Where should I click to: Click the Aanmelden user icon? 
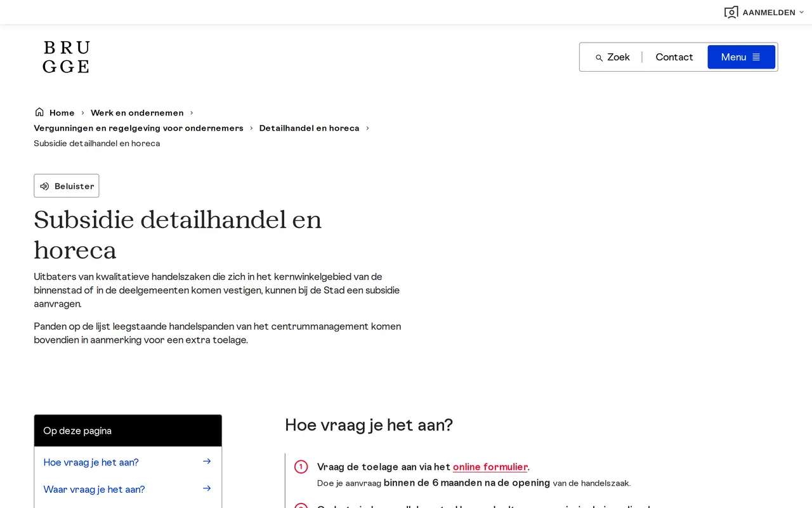731,12
